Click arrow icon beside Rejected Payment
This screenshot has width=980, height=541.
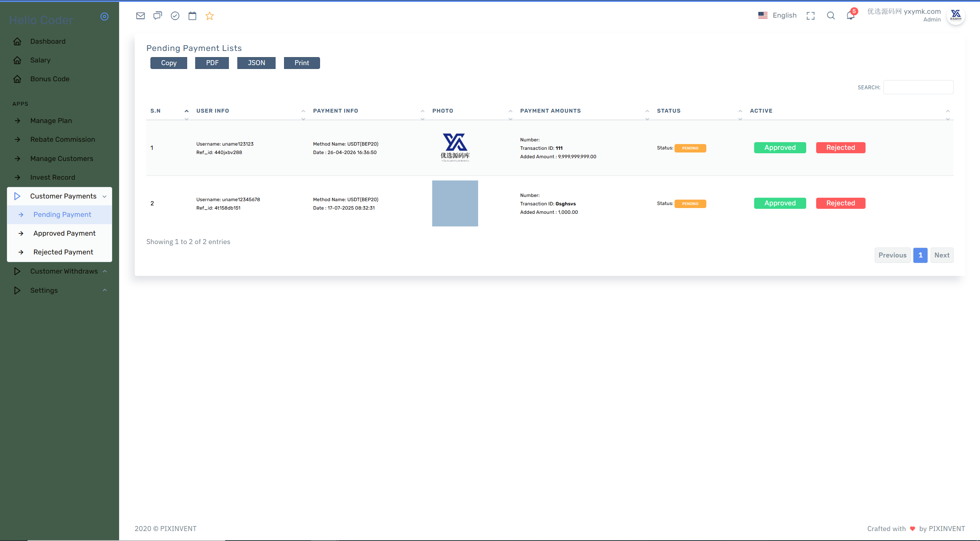point(21,252)
